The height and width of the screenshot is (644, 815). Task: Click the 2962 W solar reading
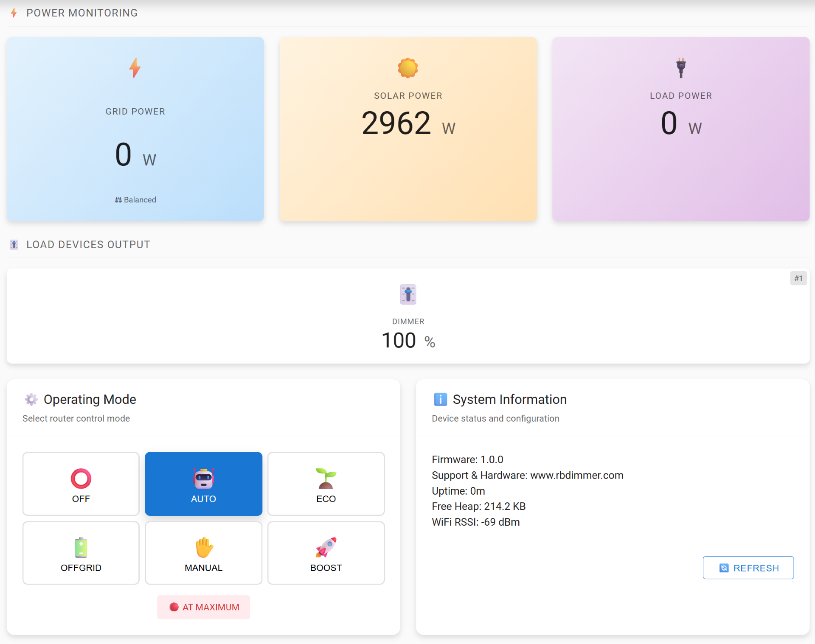point(407,123)
